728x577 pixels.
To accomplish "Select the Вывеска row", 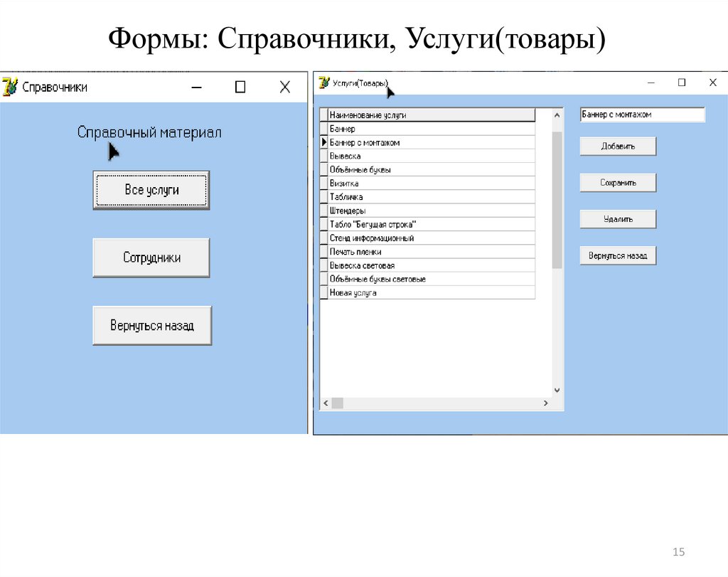I will click(x=431, y=156).
